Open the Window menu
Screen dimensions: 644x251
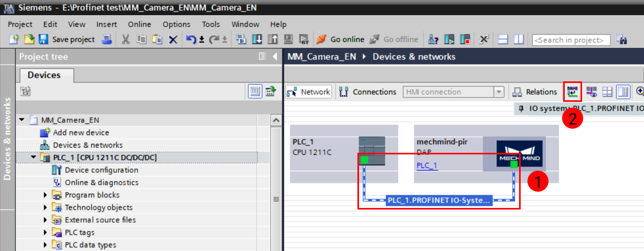(245, 24)
